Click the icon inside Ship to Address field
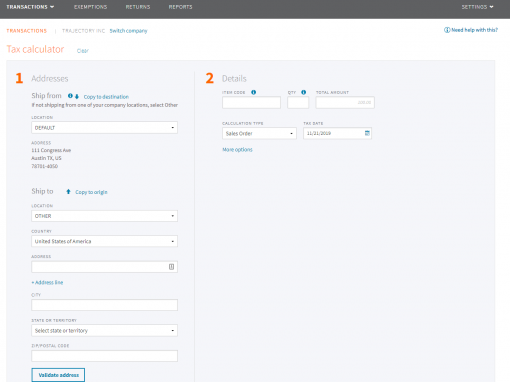The image size is (510, 382). [x=171, y=267]
